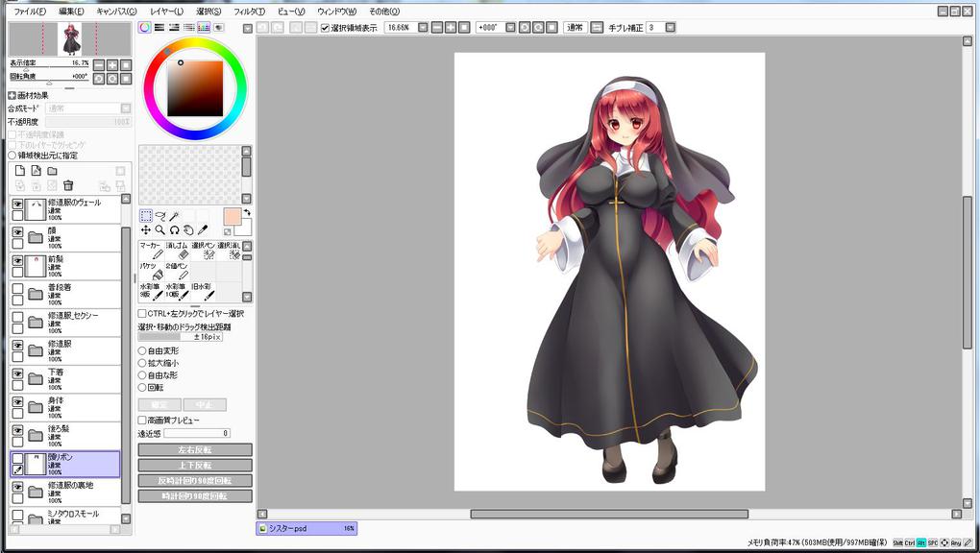The image size is (980, 553).
Task: Click the new layer folder icon
Action: [x=53, y=171]
